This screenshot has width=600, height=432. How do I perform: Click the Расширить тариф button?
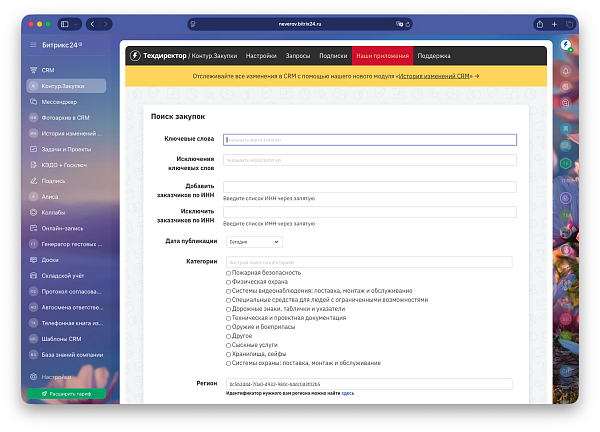67,394
